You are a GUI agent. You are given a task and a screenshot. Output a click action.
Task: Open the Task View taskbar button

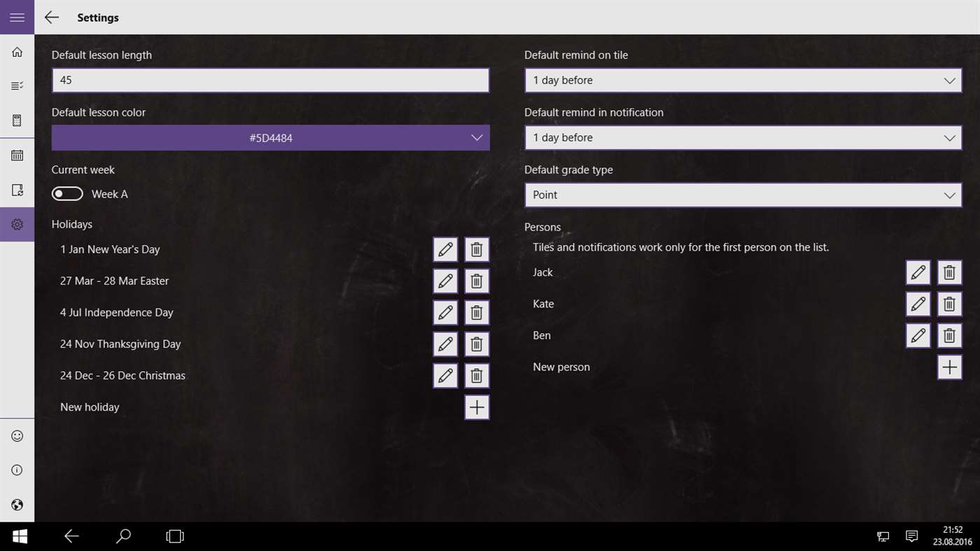pos(174,536)
